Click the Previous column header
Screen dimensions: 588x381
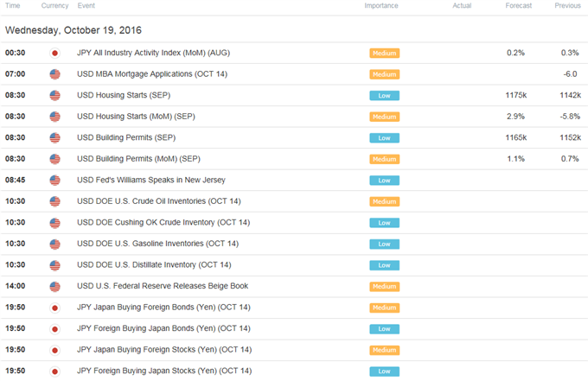point(567,6)
